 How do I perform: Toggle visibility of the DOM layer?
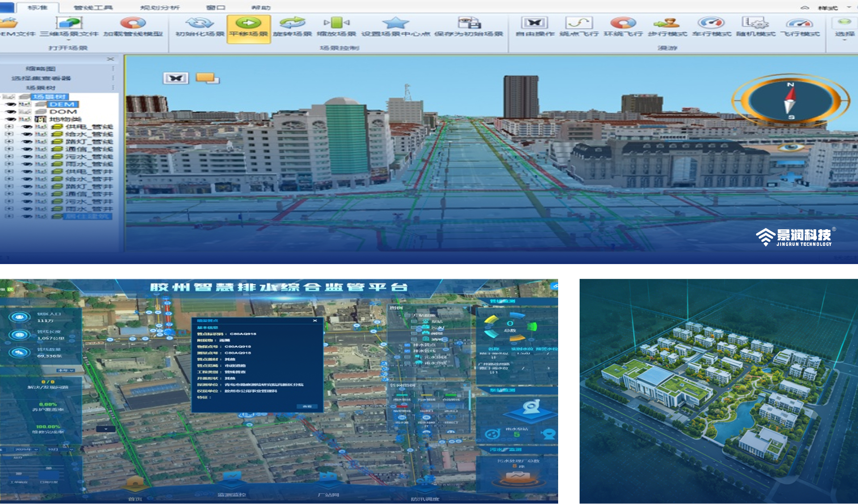click(10, 112)
